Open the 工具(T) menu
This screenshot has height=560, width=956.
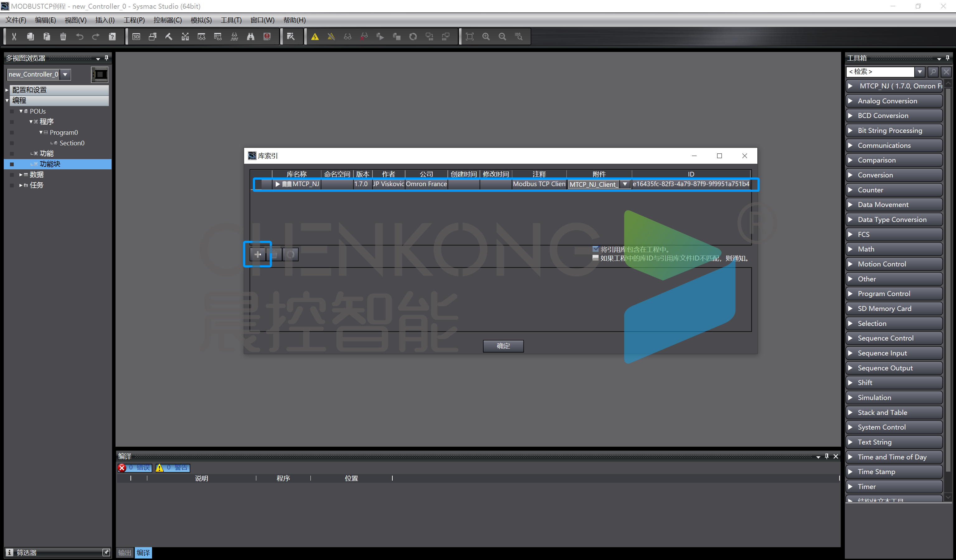(231, 20)
